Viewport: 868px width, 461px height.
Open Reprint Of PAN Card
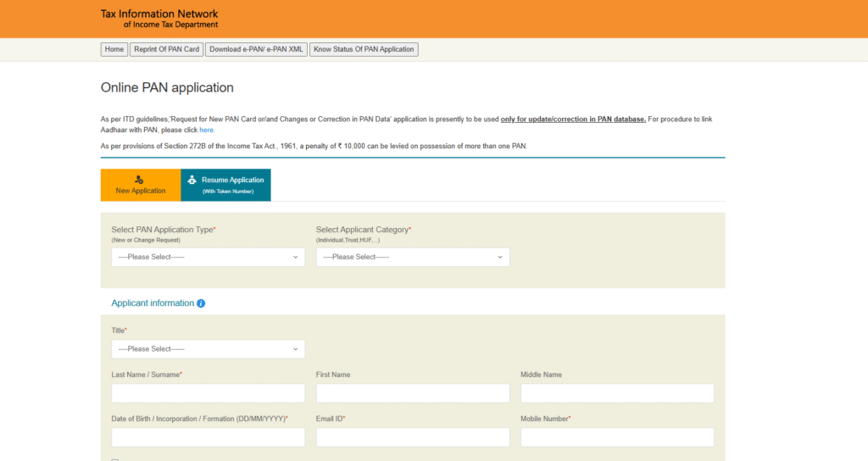(167, 49)
